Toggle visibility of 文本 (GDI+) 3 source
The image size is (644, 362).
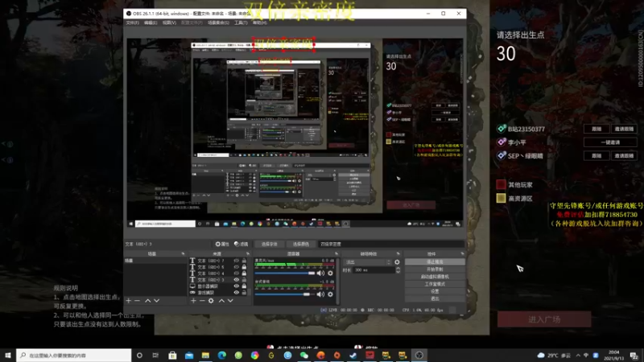[236, 279]
